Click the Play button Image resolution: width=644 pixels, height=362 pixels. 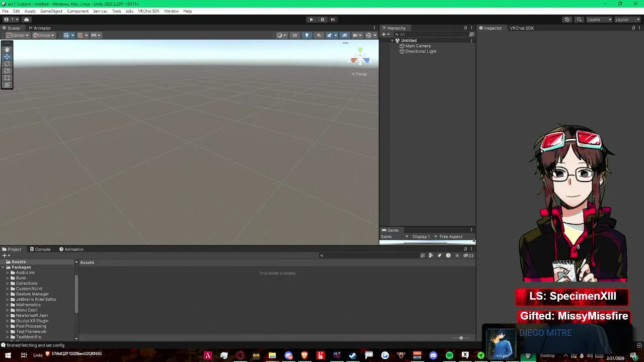[311, 20]
